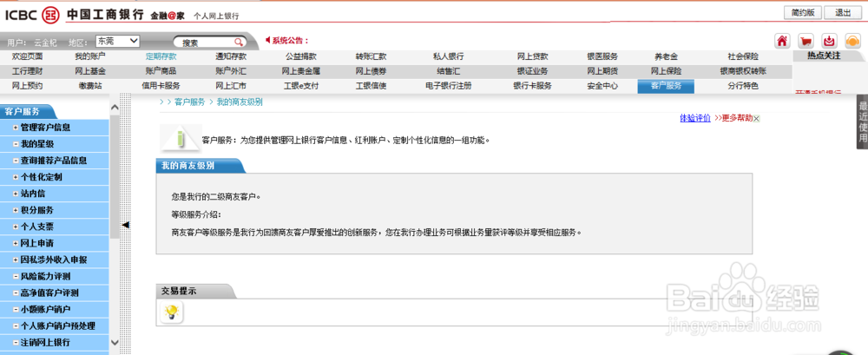Viewport: 868px width, 355px height.
Task: Open 结售汇 menu item
Action: click(x=449, y=71)
